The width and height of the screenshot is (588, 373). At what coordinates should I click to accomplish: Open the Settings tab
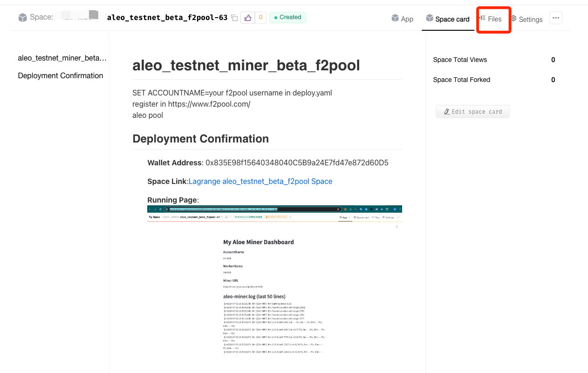526,19
